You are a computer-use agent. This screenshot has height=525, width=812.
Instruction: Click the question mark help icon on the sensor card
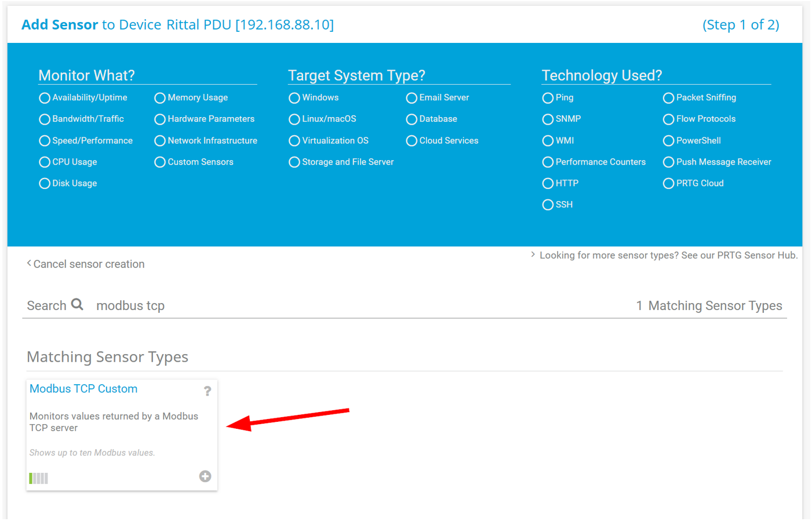tap(207, 391)
